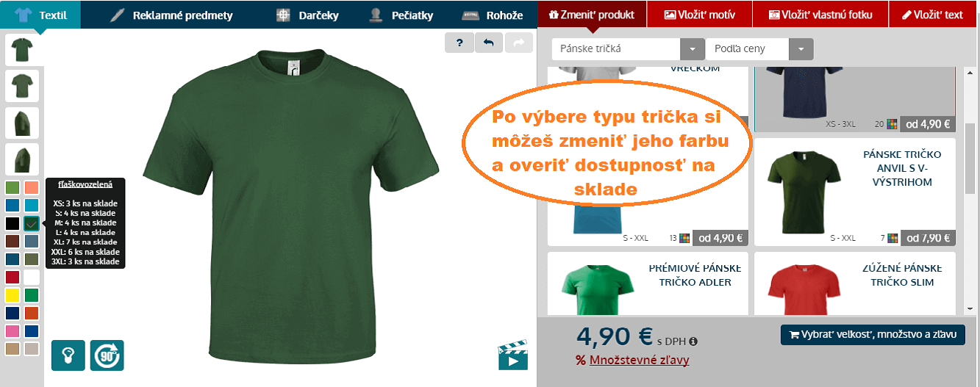Switch to the Reklamné predmety tab
The image size is (980, 387).
pyautogui.click(x=171, y=15)
